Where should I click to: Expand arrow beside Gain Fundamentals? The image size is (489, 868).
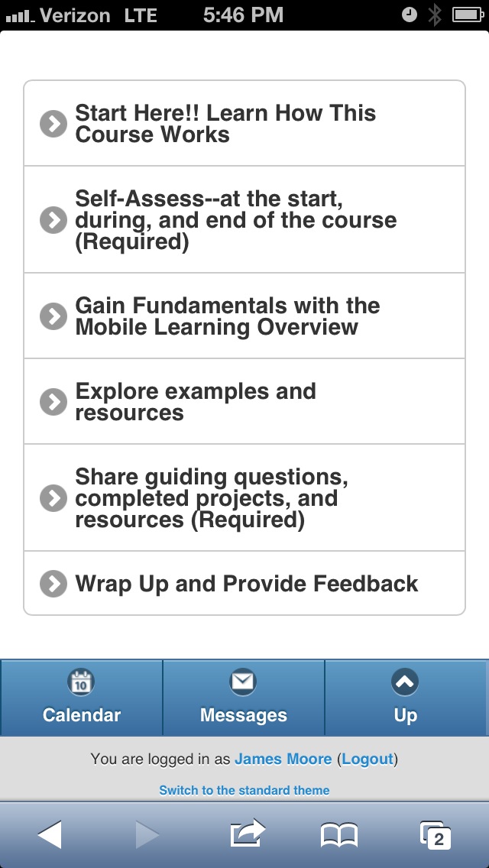(53, 316)
